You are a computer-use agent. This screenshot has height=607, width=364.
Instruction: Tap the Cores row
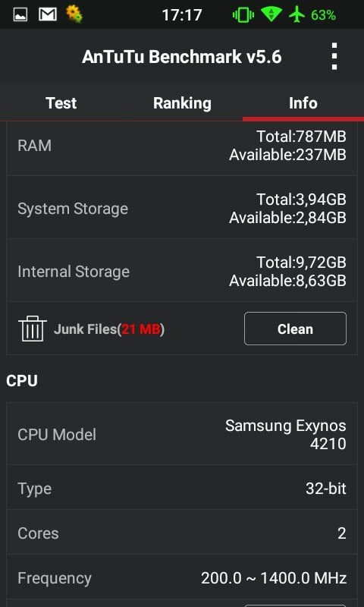pyautogui.click(x=182, y=533)
